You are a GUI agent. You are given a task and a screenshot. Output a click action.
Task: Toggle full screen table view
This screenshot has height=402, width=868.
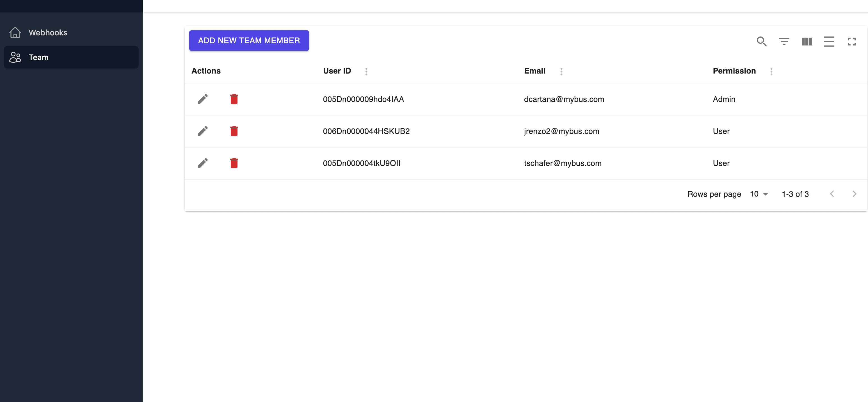[x=851, y=42]
